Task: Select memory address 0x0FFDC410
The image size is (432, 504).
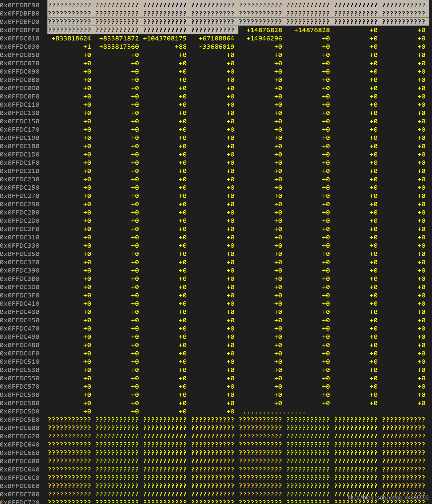Action: point(20,304)
